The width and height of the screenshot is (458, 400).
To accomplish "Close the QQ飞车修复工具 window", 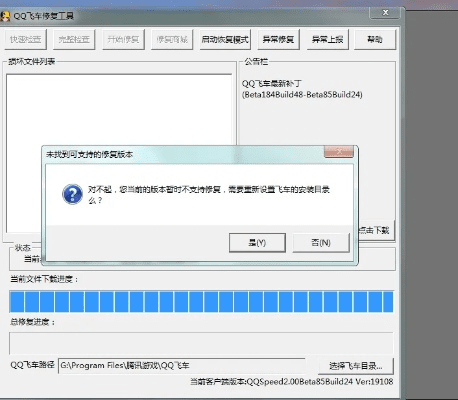I will pyautogui.click(x=385, y=13).
